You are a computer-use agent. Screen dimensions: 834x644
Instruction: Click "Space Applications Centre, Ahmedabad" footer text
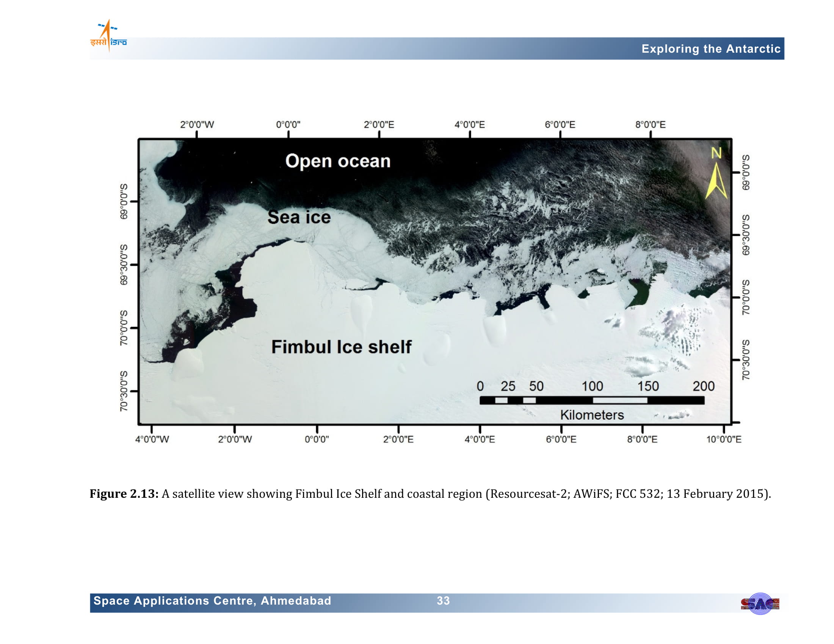[x=212, y=600]
